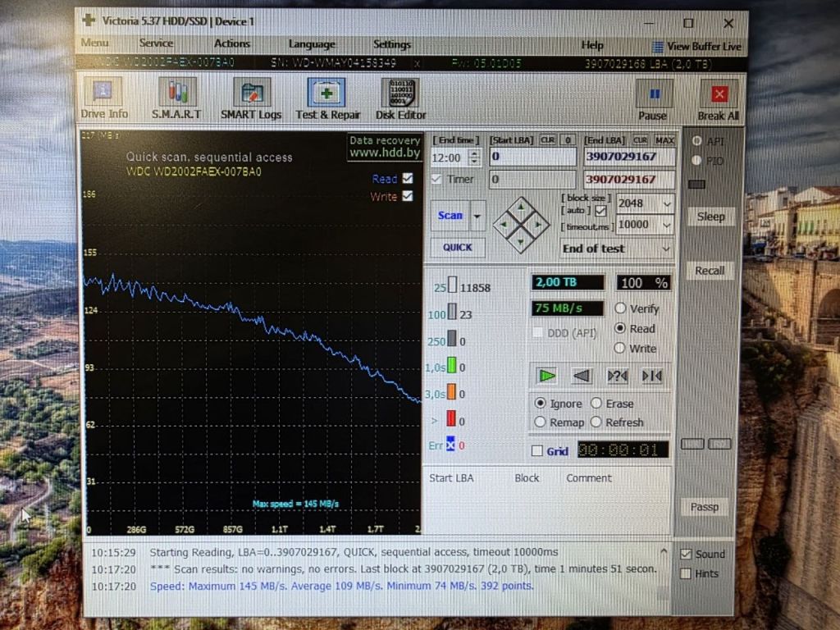Image resolution: width=840 pixels, height=630 pixels.
Task: Toggle the Write graph checkbox
Action: tap(408, 196)
